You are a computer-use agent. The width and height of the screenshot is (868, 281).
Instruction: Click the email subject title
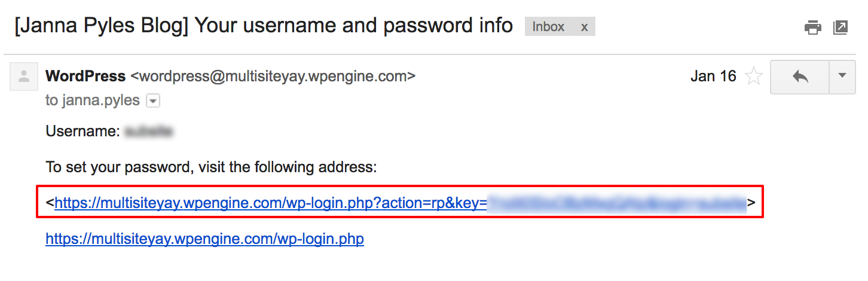[264, 26]
